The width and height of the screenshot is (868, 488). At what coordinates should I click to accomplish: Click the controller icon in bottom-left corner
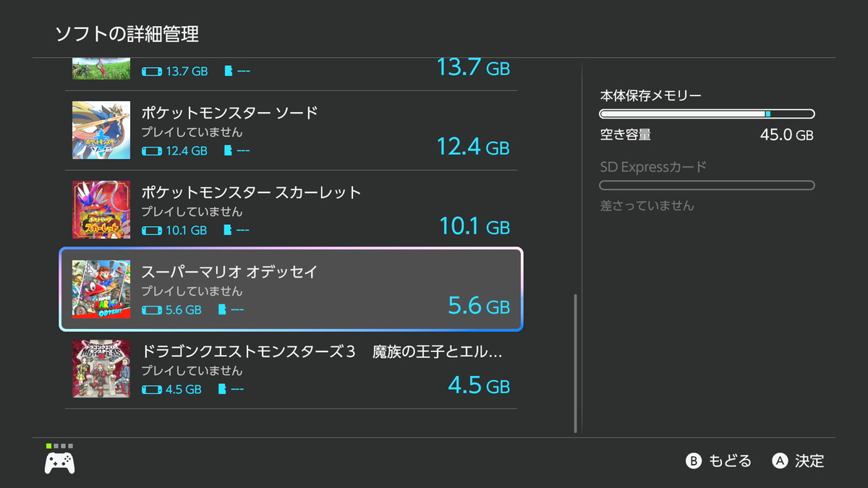(x=59, y=461)
